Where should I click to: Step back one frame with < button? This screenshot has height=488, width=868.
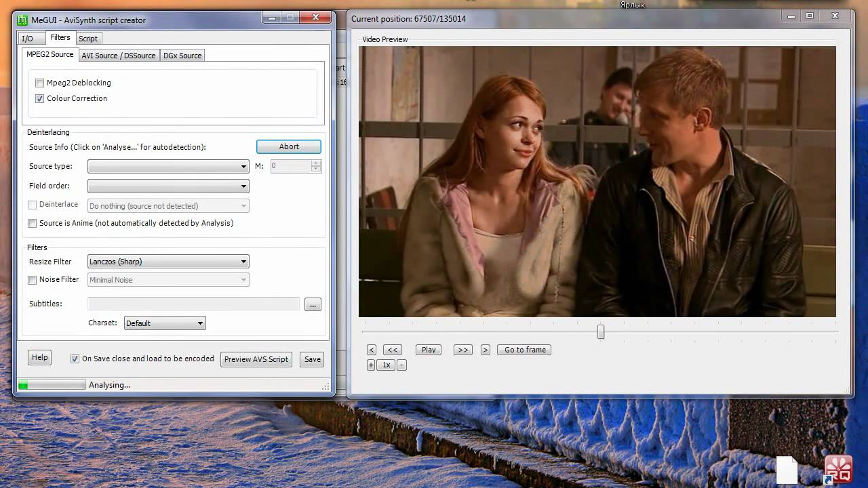click(x=371, y=350)
